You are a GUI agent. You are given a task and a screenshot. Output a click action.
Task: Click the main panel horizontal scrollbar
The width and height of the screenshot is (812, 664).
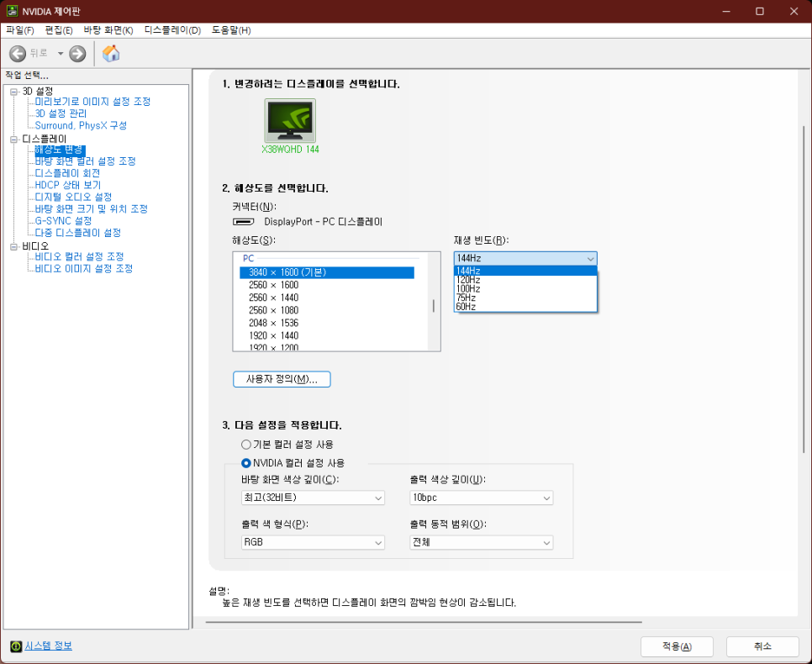click(424, 621)
